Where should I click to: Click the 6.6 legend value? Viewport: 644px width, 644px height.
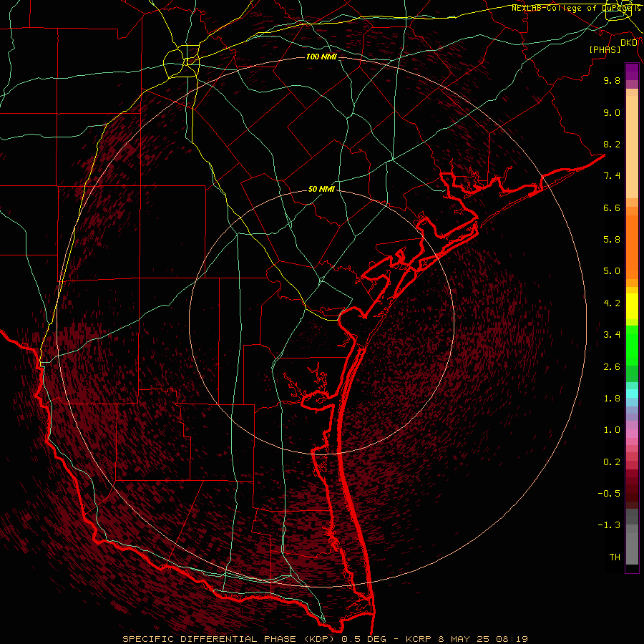click(x=612, y=208)
